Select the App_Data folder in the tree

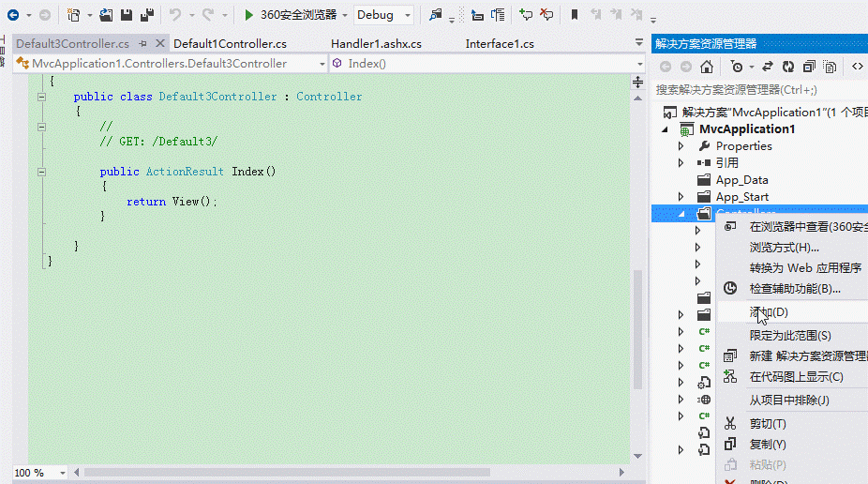[741, 180]
